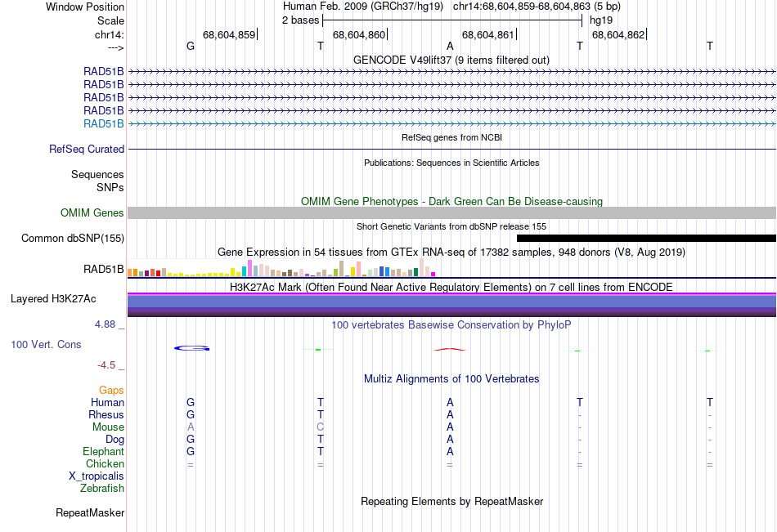Open the RefSeq genes from NCBI title
Viewport: 777px width, 532px height.
click(451, 137)
